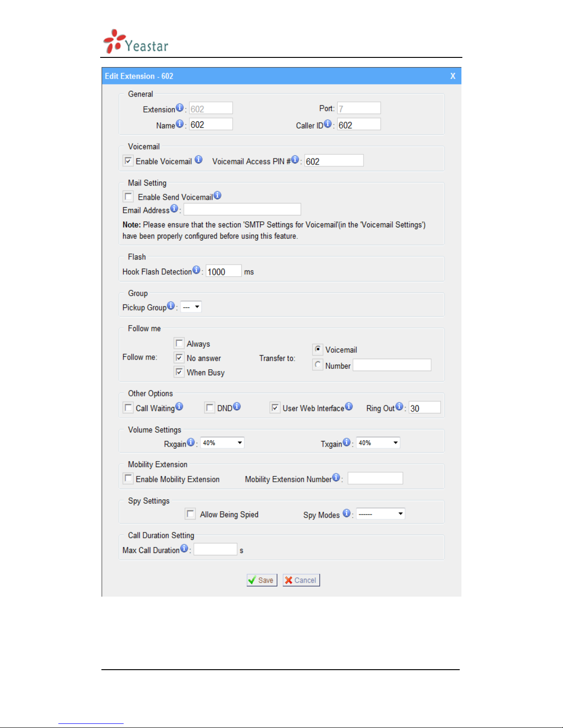Open the Spy Modes dropdown
Image resolution: width=563 pixels, height=728 pixels.
point(381,514)
